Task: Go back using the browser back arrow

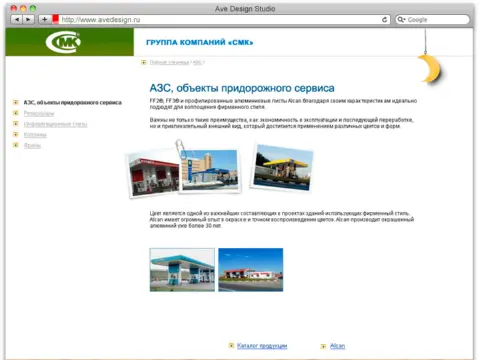Action: point(17,20)
